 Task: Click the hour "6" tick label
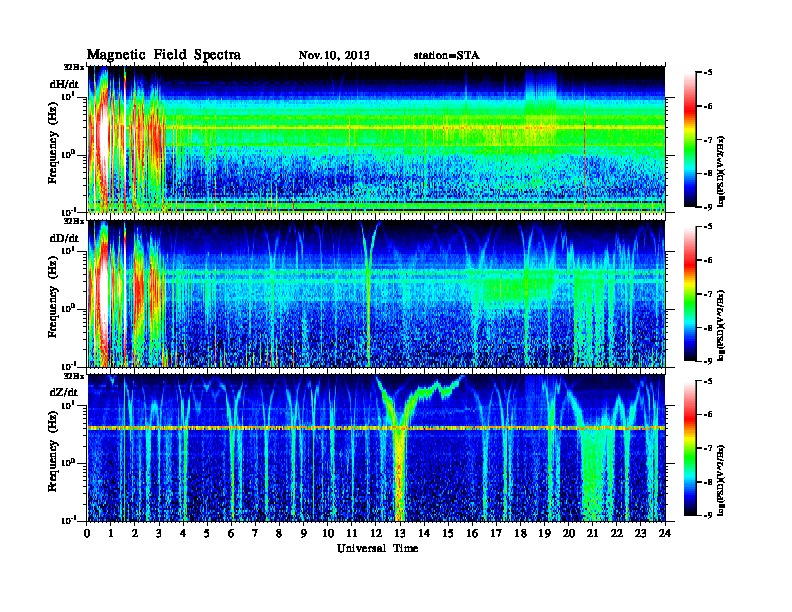point(231,533)
